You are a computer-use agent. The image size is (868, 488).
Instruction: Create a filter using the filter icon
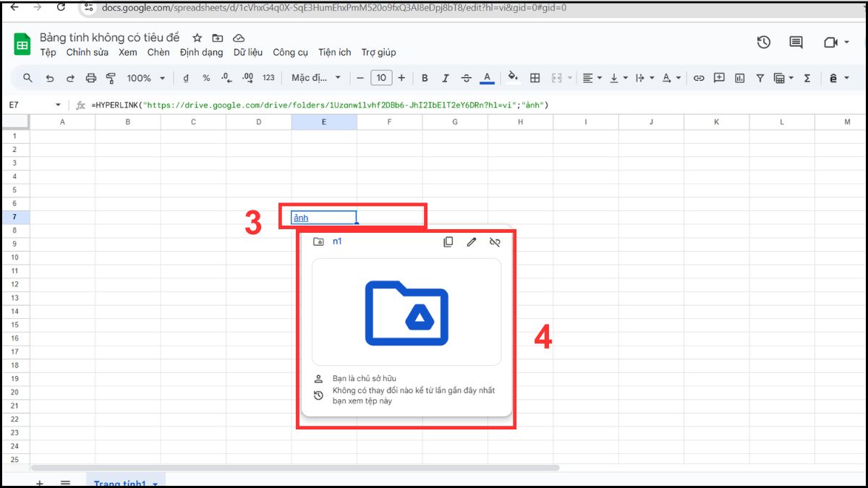[x=759, y=78]
